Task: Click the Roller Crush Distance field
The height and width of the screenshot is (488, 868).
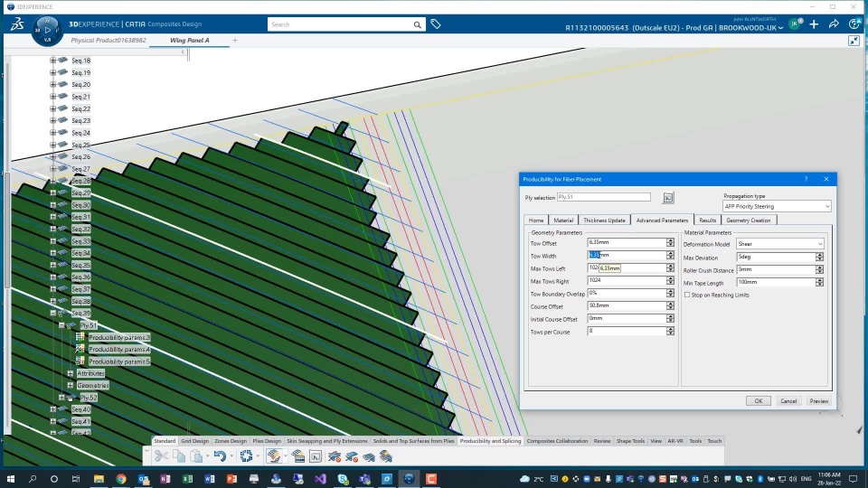Action: pyautogui.click(x=776, y=269)
